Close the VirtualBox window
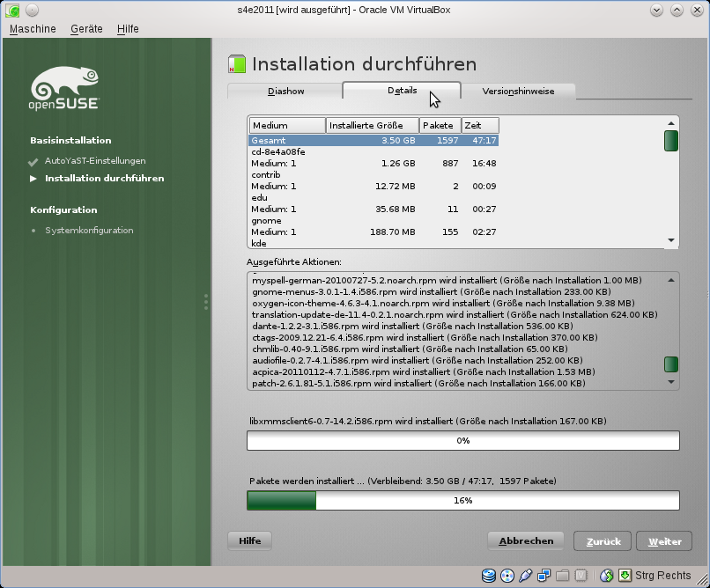Image resolution: width=710 pixels, height=588 pixels. click(698, 10)
